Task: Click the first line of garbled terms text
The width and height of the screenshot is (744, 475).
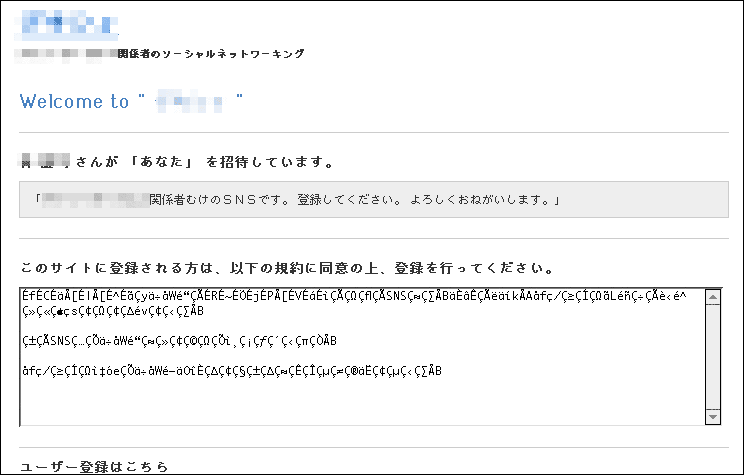Action: pyautogui.click(x=360, y=296)
